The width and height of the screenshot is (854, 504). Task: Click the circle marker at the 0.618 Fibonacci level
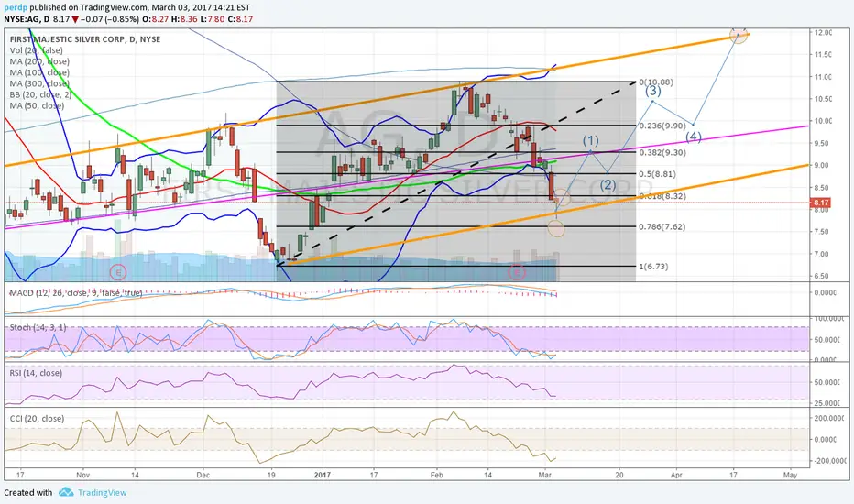(562, 197)
